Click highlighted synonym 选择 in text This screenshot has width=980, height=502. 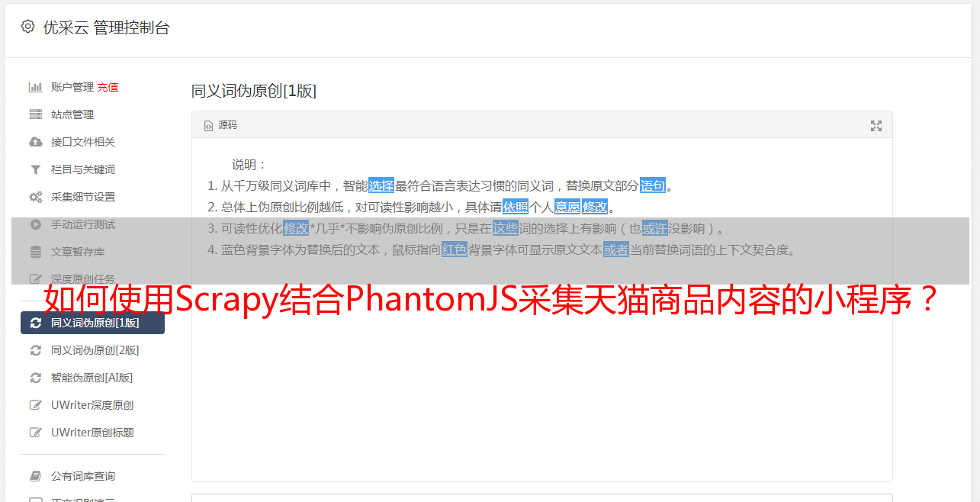pos(381,185)
